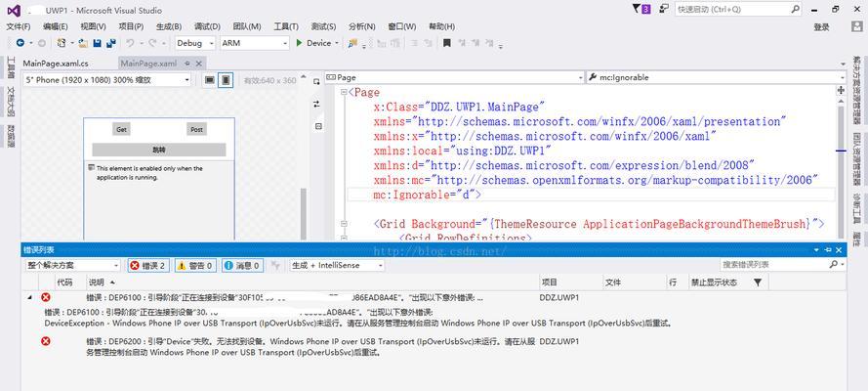Image resolution: width=868 pixels, height=391 pixels.
Task: Click the 登录 sign-in link
Action: 821,27
